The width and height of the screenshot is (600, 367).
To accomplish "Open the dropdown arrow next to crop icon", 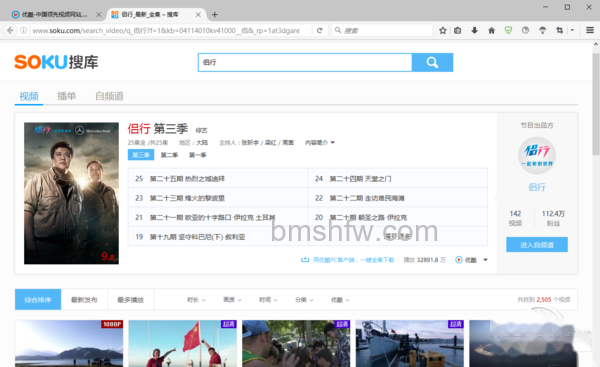I will point(572,30).
